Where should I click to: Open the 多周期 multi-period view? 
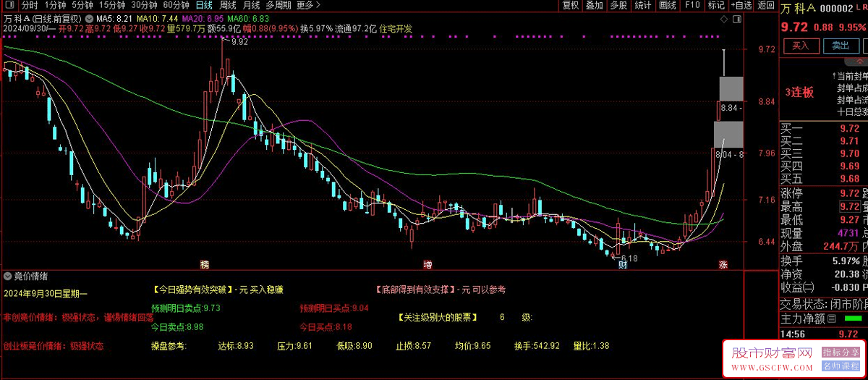click(x=278, y=5)
